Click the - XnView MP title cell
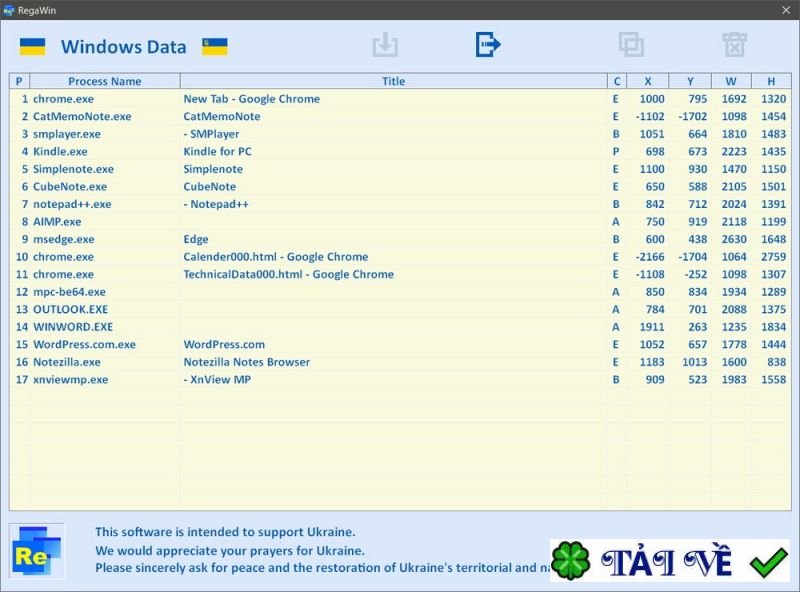The image size is (800, 592). (217, 379)
